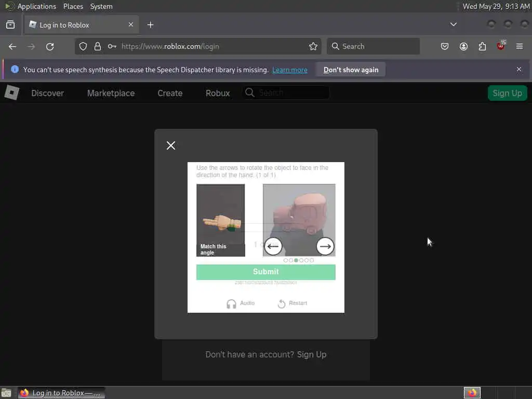
Task: Open the Roblox home logo
Action: pos(12,92)
